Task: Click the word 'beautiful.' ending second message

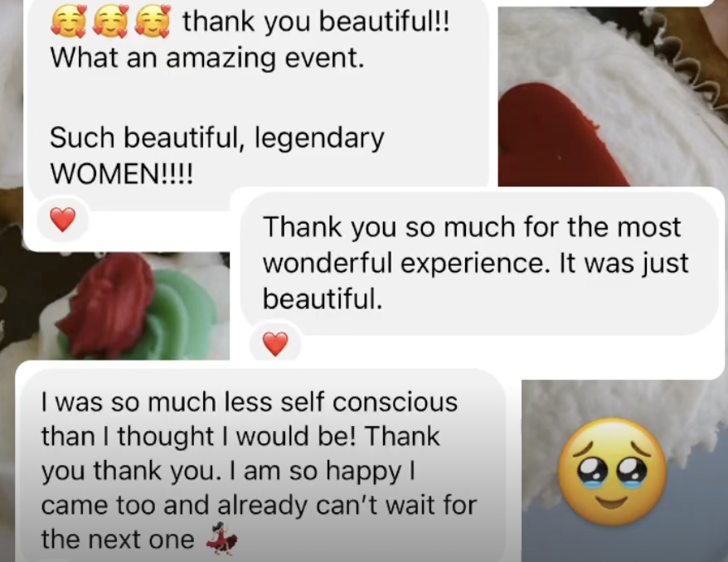Action: coord(323,298)
